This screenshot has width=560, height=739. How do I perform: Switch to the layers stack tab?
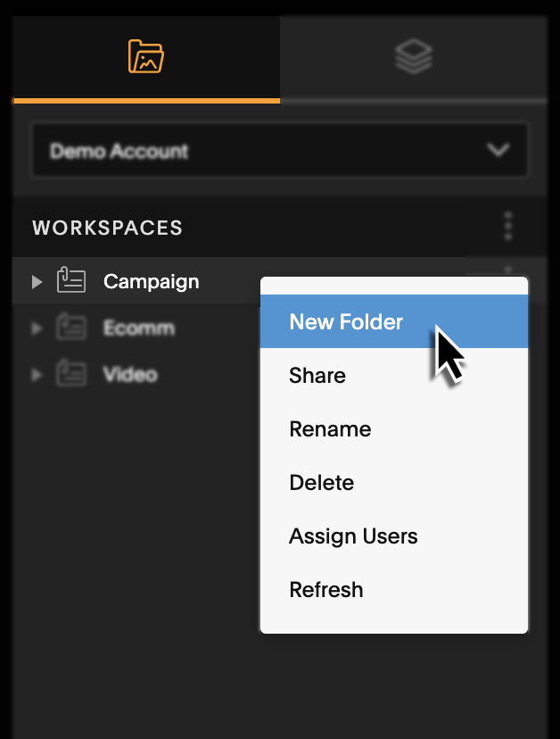(413, 56)
